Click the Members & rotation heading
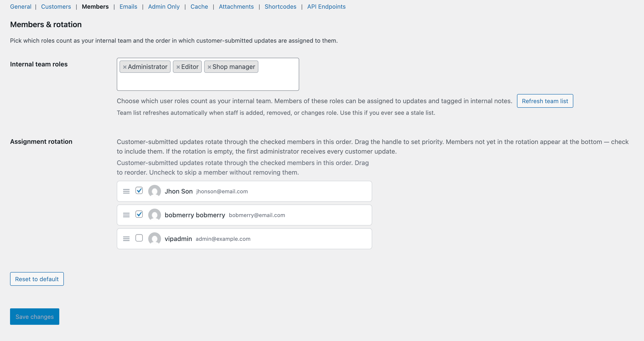This screenshot has width=644, height=341. tap(46, 24)
